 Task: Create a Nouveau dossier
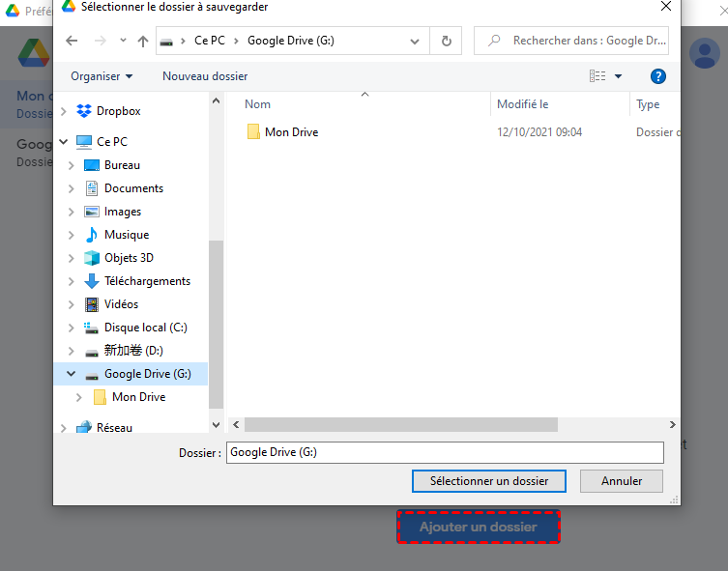205,76
